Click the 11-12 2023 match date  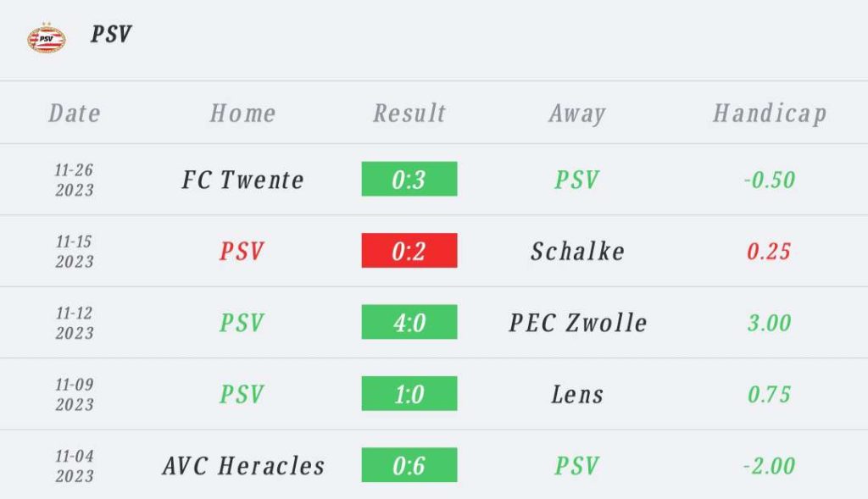point(75,323)
